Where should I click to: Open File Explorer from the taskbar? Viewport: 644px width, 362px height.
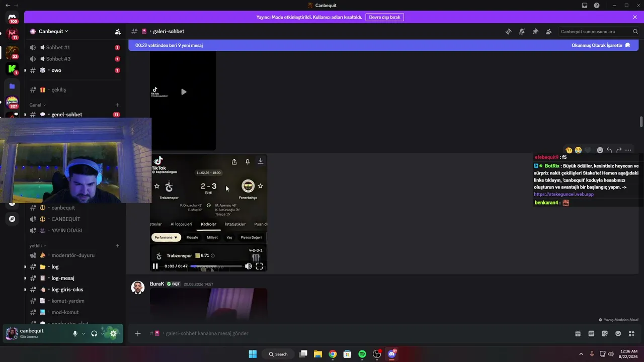click(318, 354)
